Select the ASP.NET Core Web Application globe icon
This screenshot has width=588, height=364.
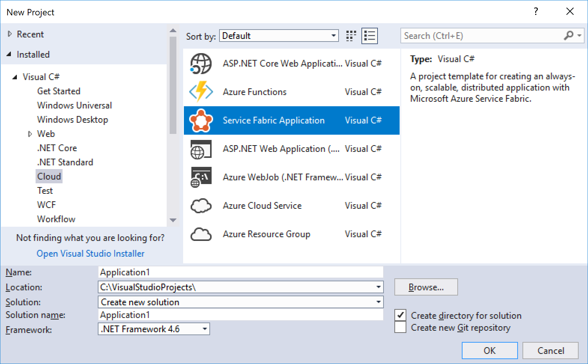201,64
